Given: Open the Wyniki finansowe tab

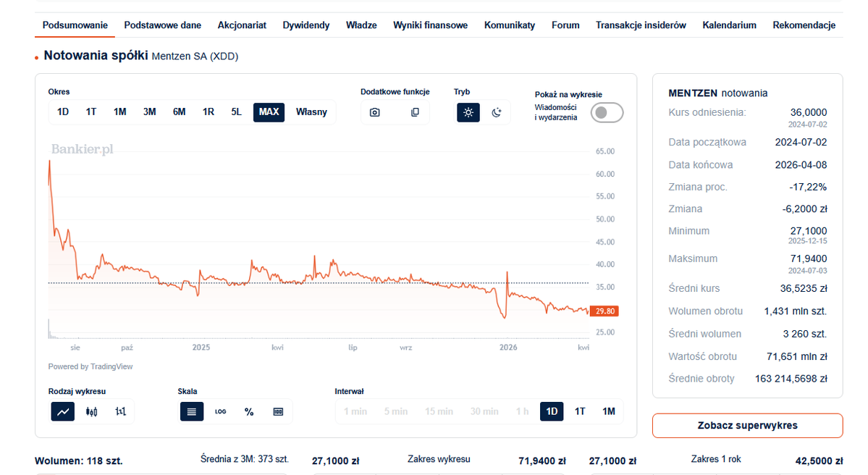Looking at the screenshot, I should [431, 25].
